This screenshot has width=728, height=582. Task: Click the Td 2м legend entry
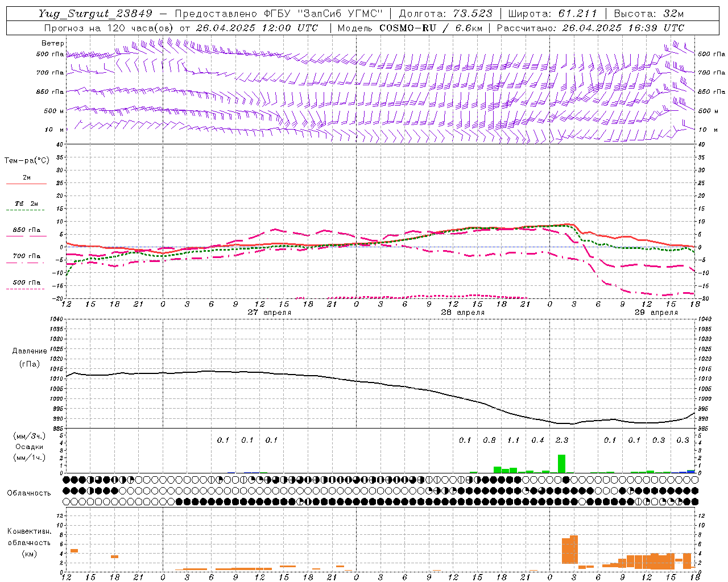point(26,203)
